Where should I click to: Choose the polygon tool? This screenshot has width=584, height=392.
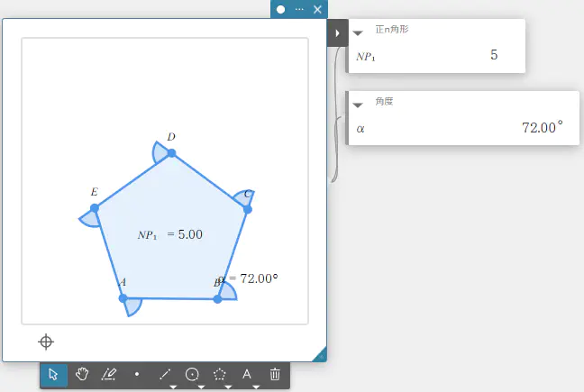[220, 374]
